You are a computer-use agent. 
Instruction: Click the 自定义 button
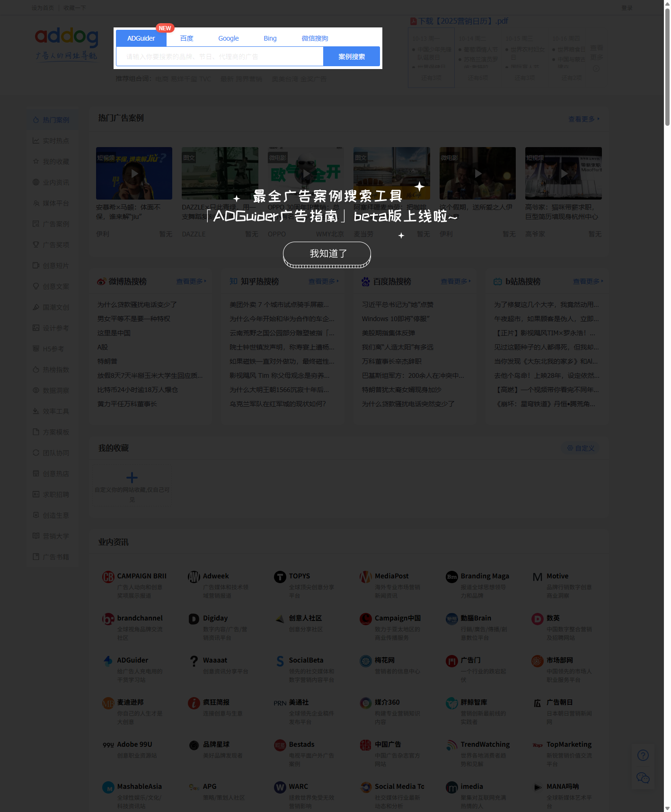click(581, 448)
